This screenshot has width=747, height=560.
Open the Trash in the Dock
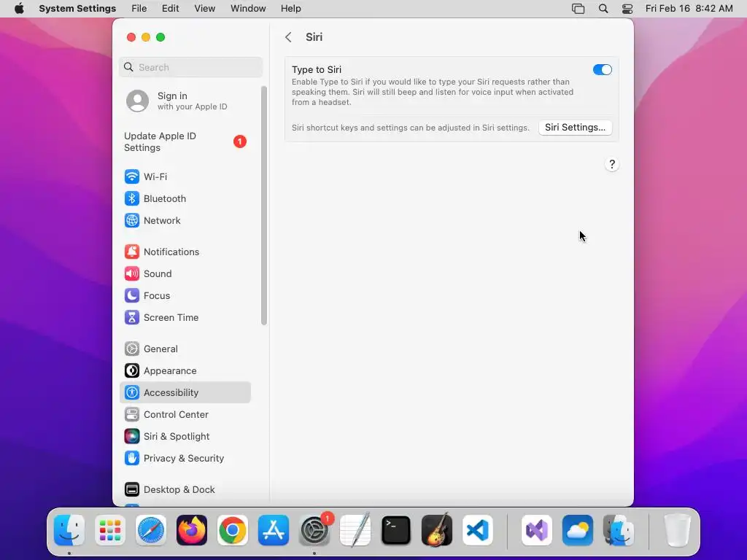tap(677, 530)
